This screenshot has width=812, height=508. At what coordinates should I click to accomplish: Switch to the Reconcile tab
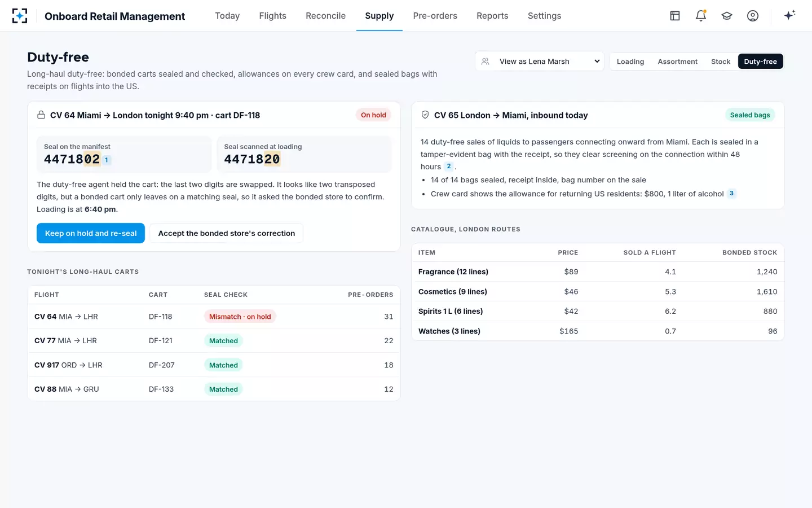coord(325,16)
